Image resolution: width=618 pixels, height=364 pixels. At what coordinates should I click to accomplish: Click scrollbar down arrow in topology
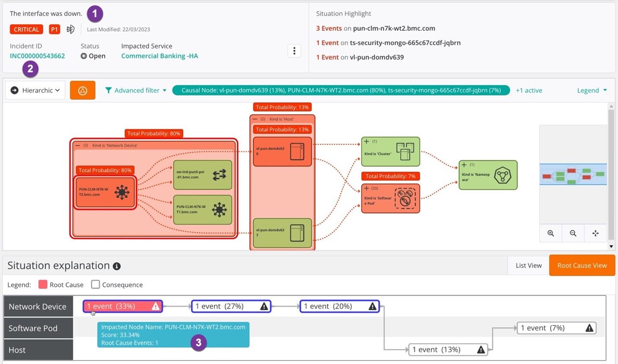tap(611, 247)
